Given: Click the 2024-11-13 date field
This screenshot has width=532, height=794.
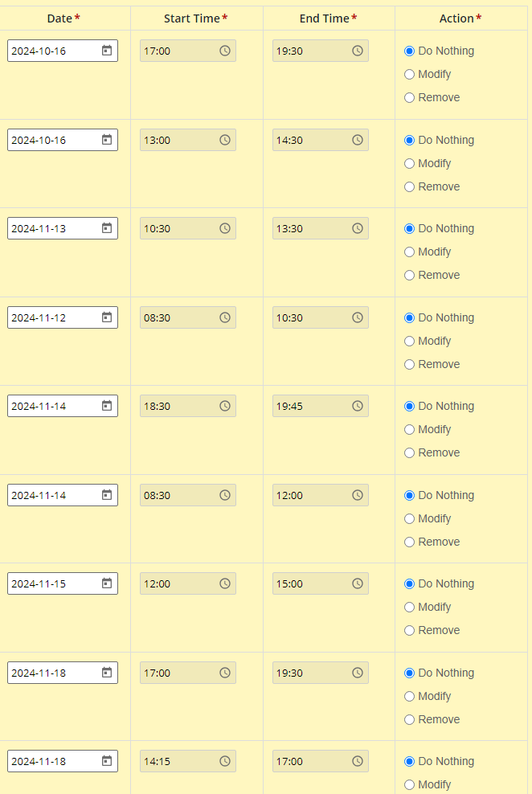Looking at the screenshot, I should pos(63,228).
